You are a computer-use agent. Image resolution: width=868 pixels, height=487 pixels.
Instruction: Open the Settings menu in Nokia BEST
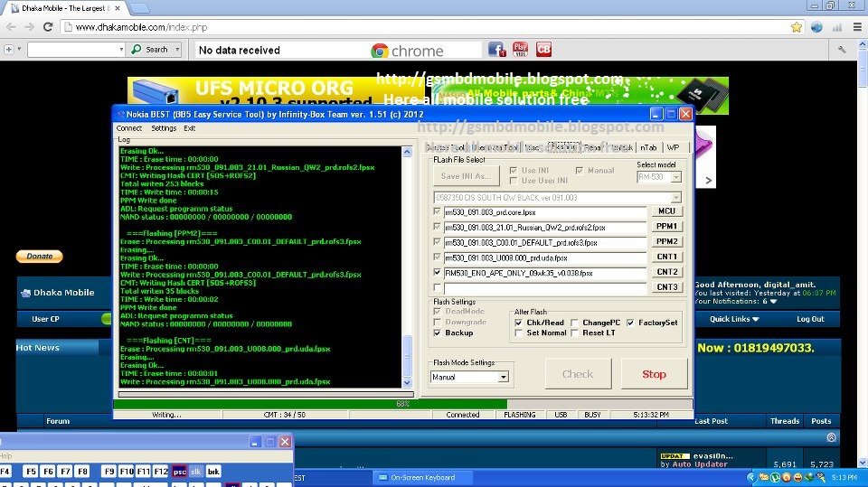tap(164, 127)
